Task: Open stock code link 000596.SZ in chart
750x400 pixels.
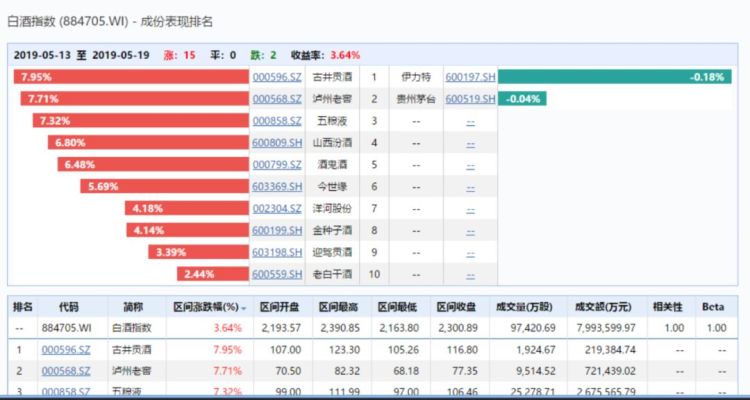Action: tap(277, 77)
